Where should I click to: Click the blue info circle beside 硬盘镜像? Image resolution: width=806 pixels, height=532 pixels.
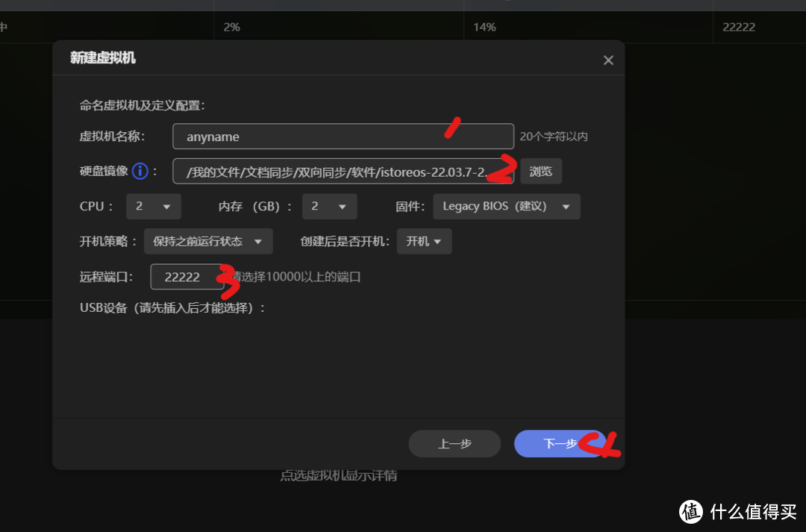click(x=140, y=171)
